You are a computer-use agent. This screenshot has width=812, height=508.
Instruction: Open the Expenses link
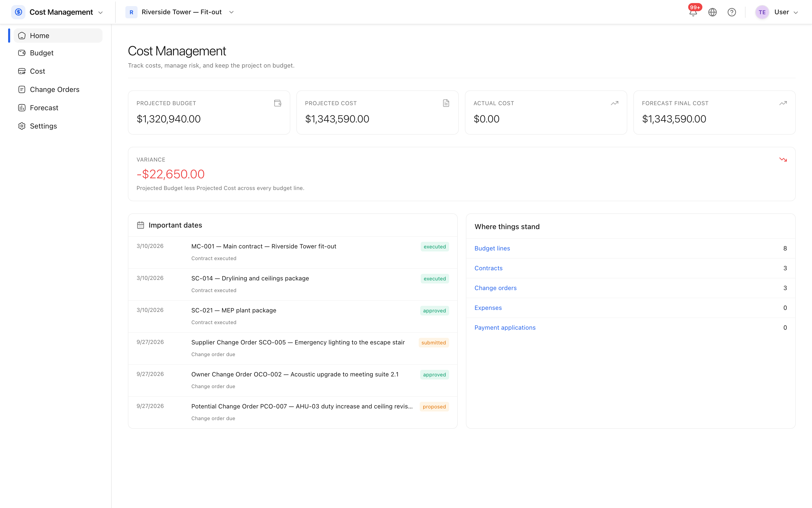coord(488,308)
